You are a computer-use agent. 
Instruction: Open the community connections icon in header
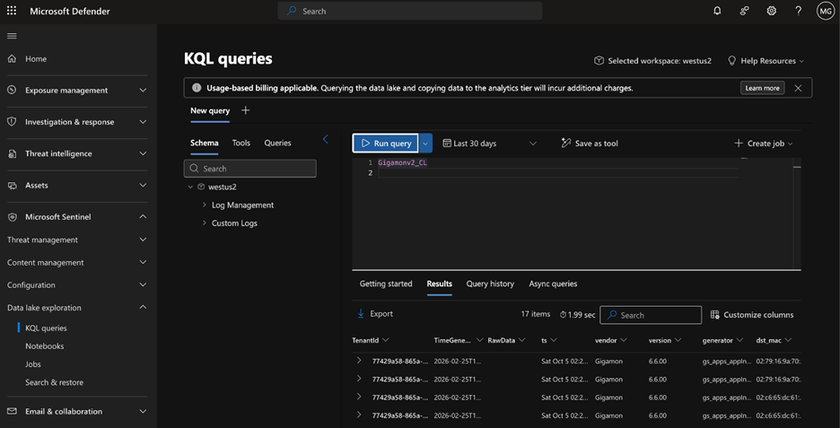pos(744,11)
